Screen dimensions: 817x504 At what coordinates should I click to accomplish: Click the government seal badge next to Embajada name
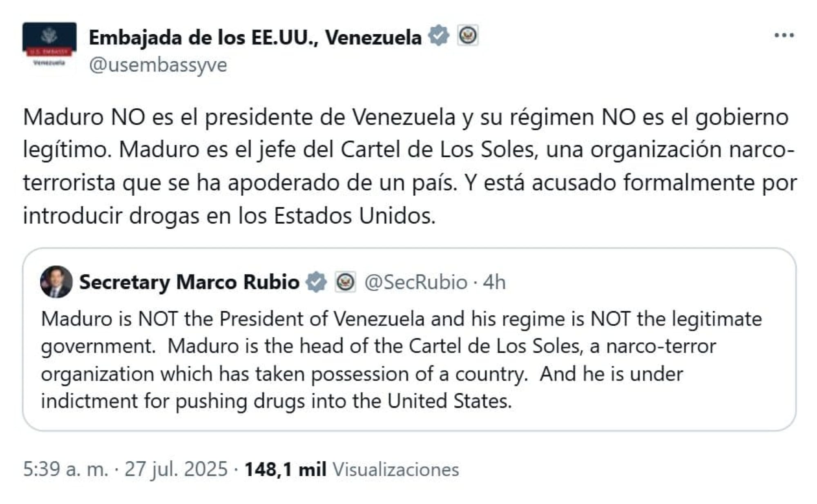tap(468, 36)
